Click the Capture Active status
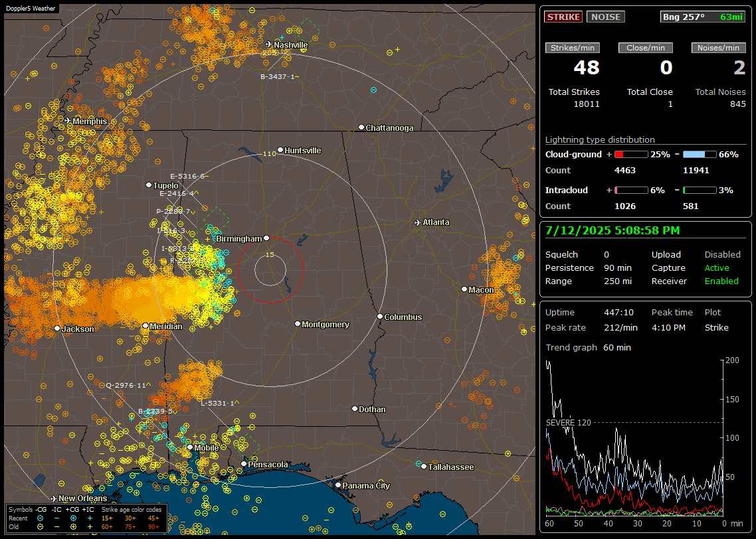The image size is (756, 539). [x=717, y=268]
